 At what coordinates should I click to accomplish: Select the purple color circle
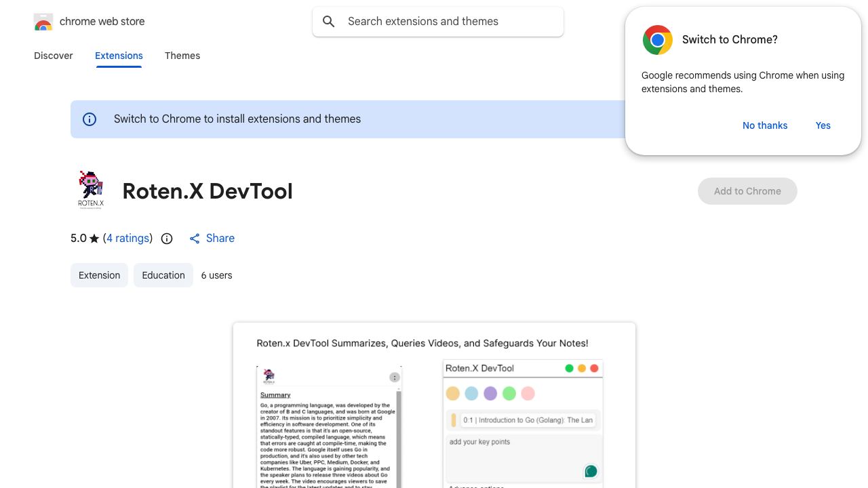click(490, 394)
